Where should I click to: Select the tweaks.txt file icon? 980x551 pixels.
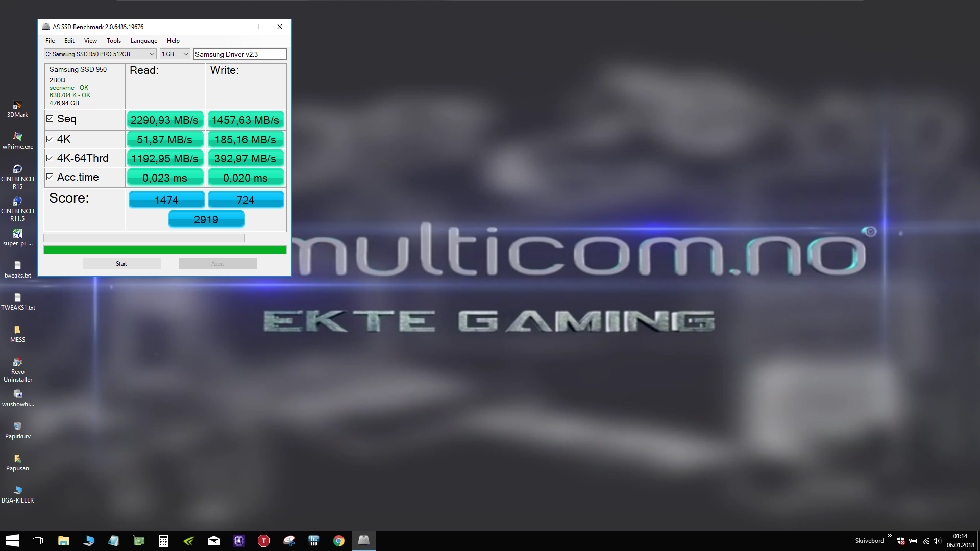(17, 270)
